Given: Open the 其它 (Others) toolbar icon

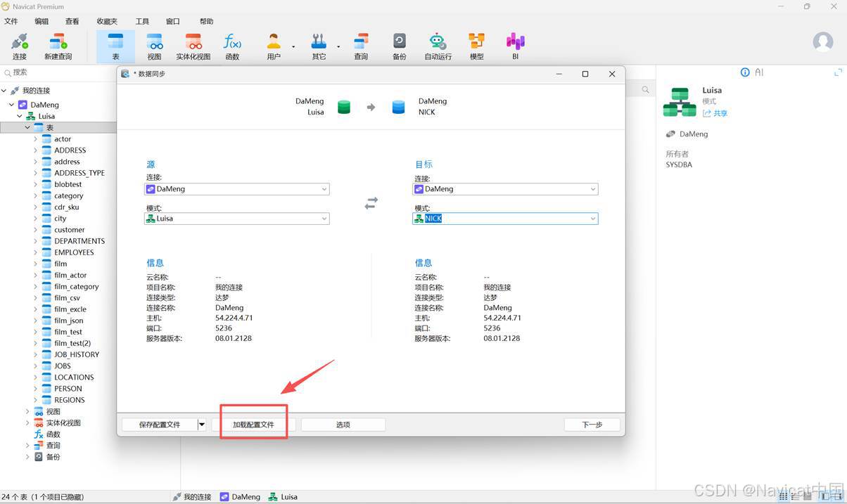Looking at the screenshot, I should click(x=319, y=46).
